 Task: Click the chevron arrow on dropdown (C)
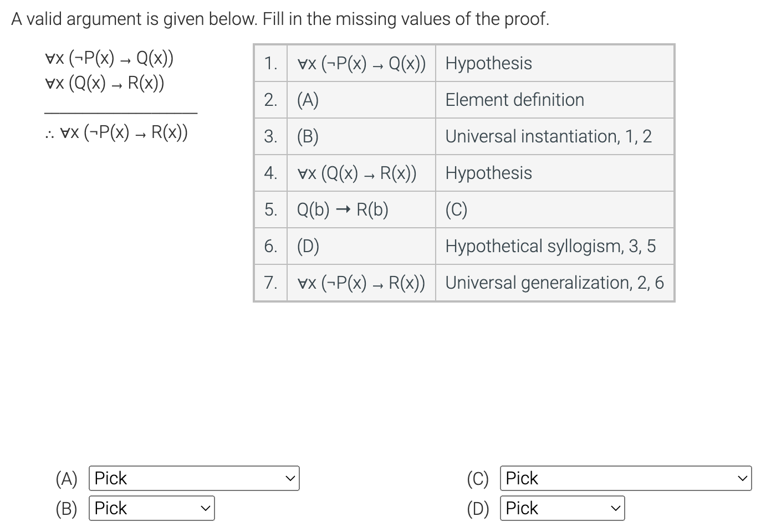click(742, 478)
